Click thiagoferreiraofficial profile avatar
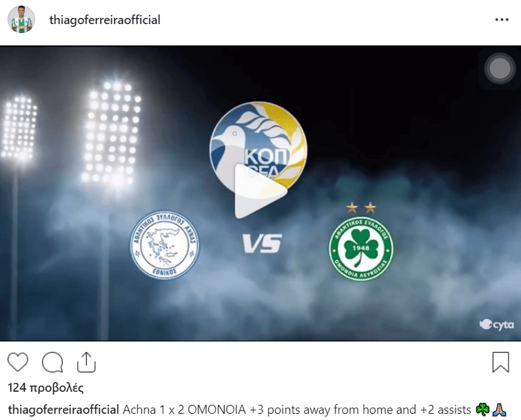The height and width of the screenshot is (420, 521). tap(21, 19)
